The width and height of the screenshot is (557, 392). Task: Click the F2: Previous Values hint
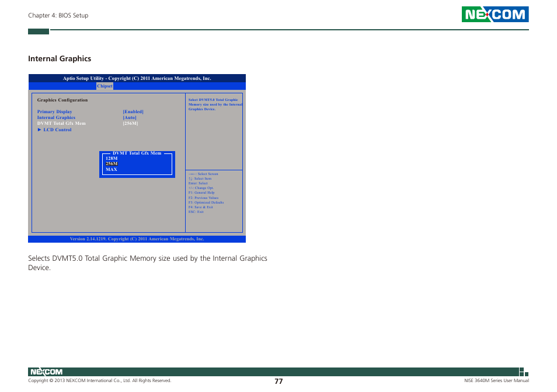click(x=204, y=198)
